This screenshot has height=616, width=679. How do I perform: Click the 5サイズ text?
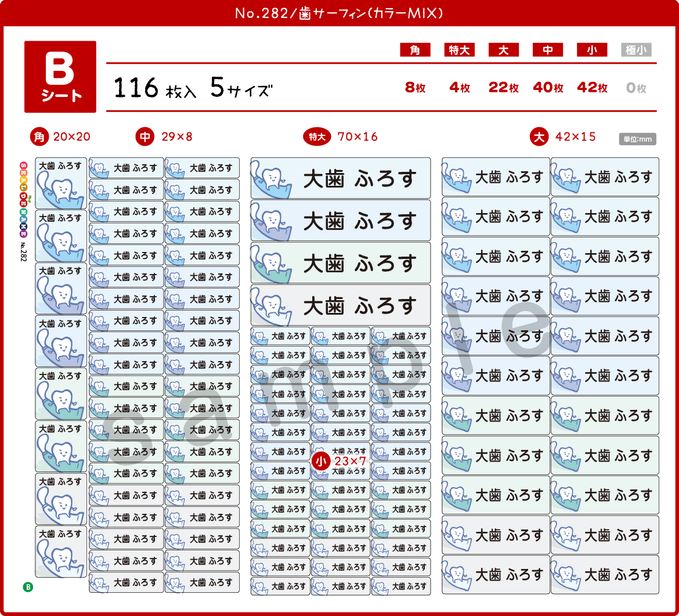(x=241, y=88)
